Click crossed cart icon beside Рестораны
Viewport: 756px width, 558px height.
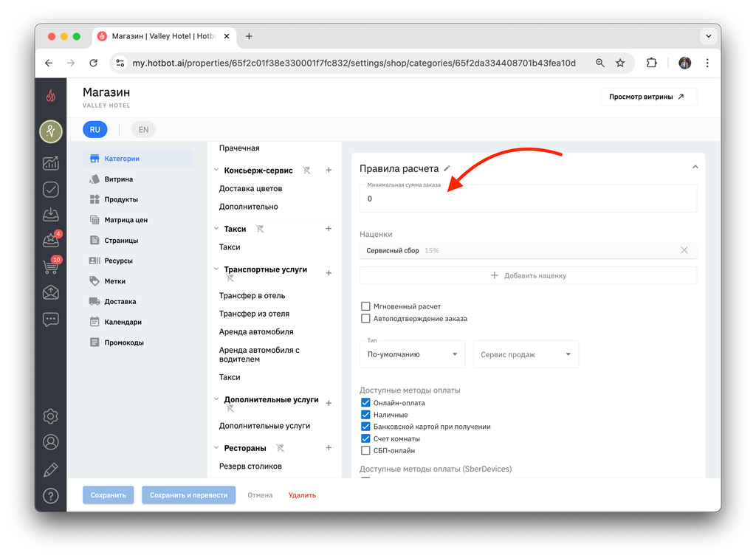pos(280,448)
